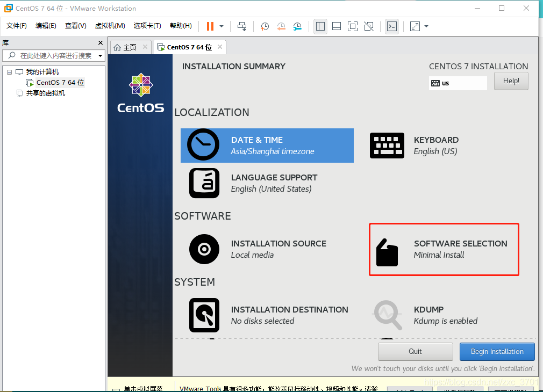
Task: Open the 文件(F) menu
Action: coord(16,26)
